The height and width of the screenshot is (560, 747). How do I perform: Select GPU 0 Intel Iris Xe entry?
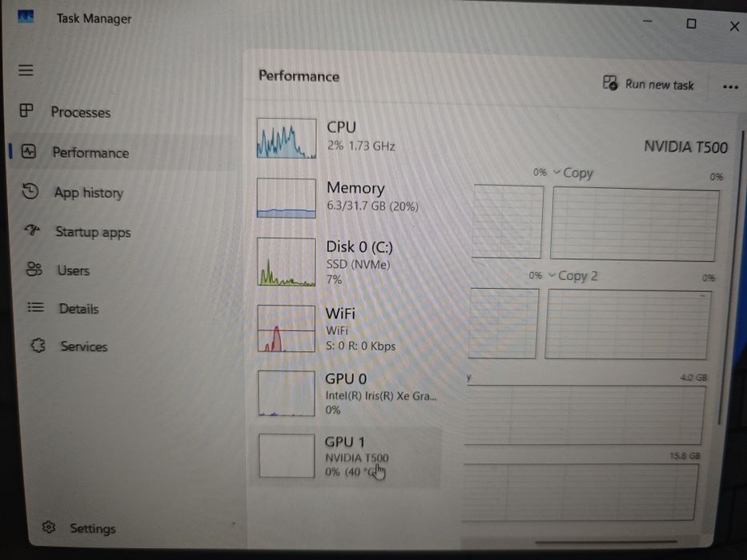(347, 394)
